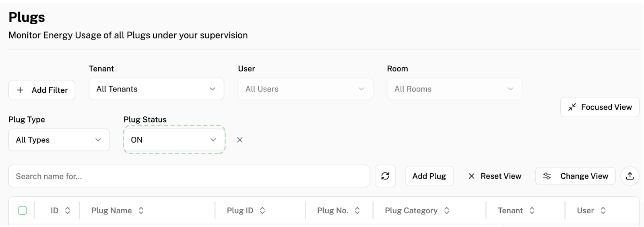Remove the Plug Status filter with X
The image size is (644, 227).
click(x=240, y=140)
